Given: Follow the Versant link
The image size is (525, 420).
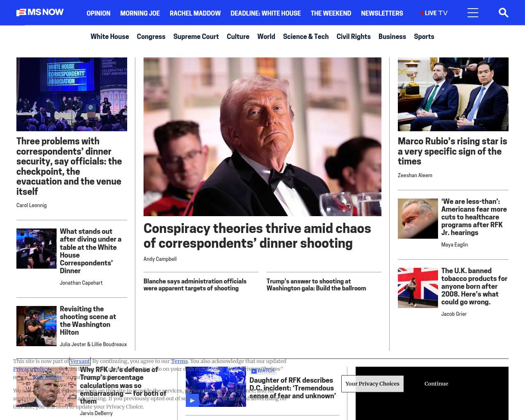Looking at the screenshot, I should [x=80, y=361].
